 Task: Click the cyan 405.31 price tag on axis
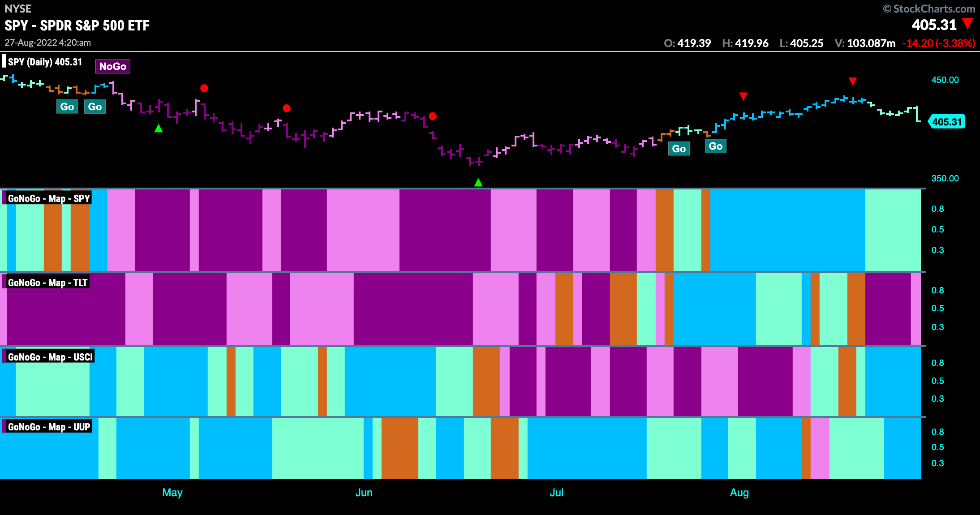coord(947,122)
